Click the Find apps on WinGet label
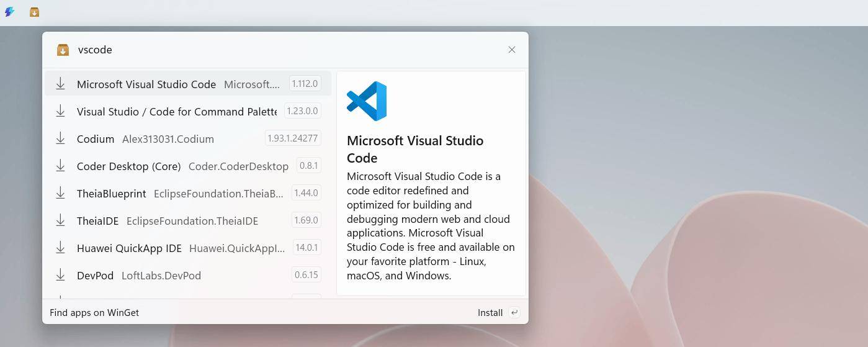The height and width of the screenshot is (347, 868). pos(94,313)
